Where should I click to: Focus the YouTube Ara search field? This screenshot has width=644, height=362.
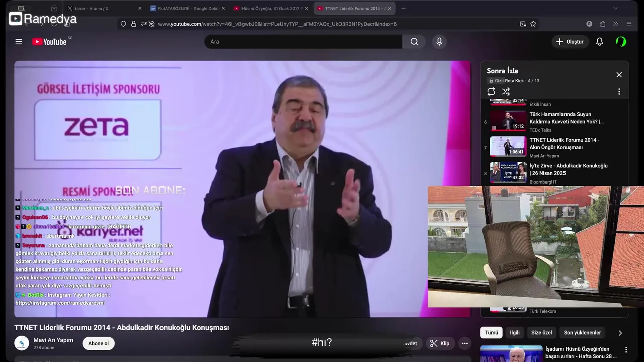(303, 42)
